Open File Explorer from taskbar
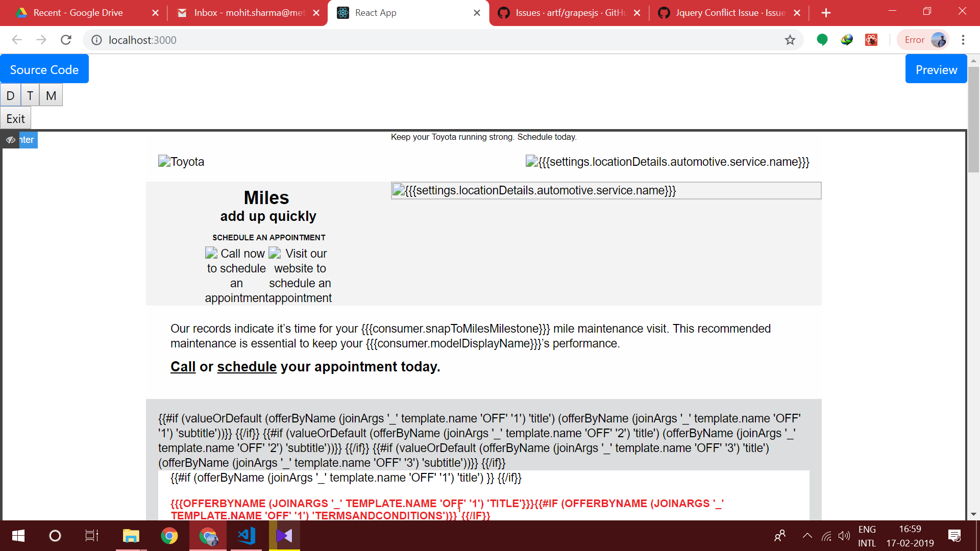The width and height of the screenshot is (980, 551). tap(131, 536)
